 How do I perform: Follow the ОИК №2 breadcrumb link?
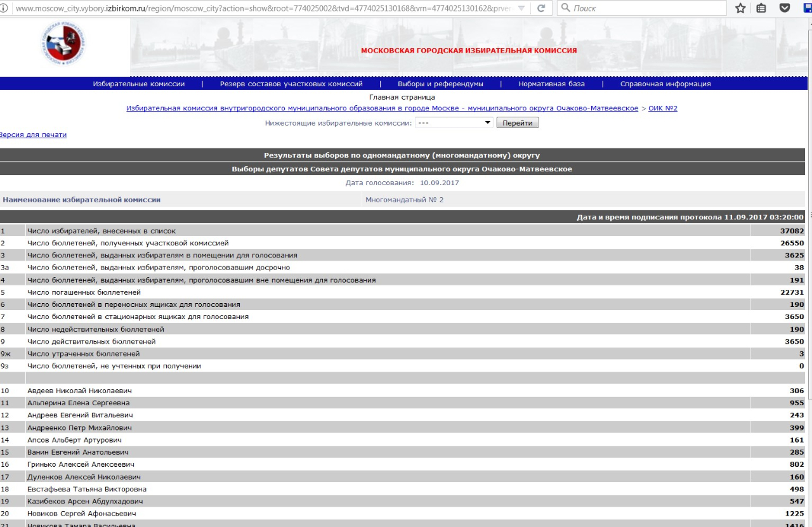[662, 108]
